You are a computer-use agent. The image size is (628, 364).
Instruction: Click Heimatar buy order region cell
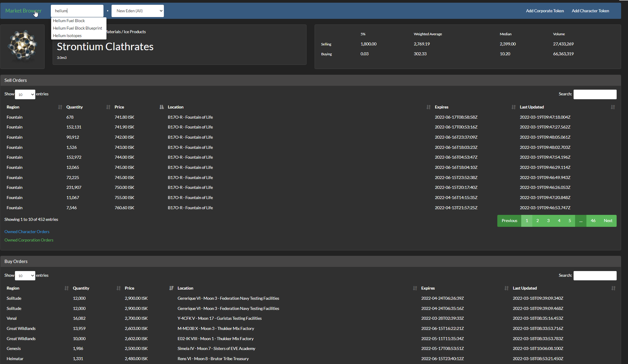(x=15, y=359)
